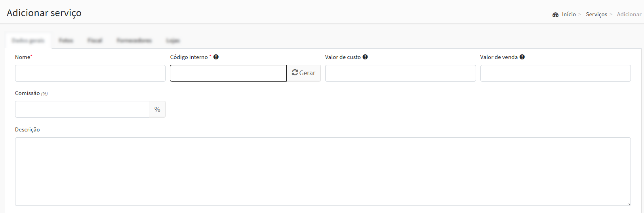Image resolution: width=644 pixels, height=213 pixels.
Task: Click the Gerar button
Action: [304, 73]
